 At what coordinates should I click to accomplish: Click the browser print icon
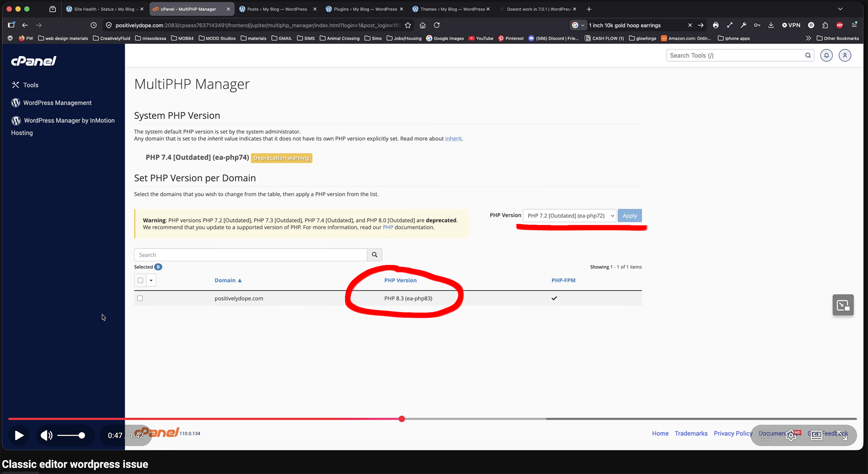(716, 25)
